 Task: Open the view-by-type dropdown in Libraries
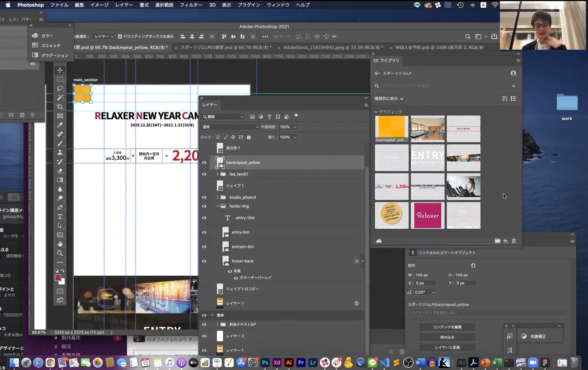389,99
